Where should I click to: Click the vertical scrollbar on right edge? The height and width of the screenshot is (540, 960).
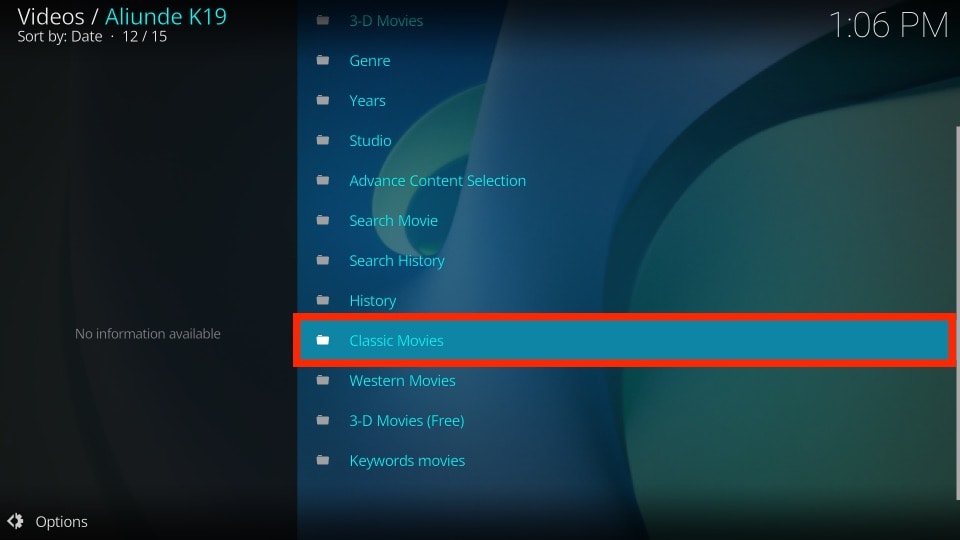point(957,312)
